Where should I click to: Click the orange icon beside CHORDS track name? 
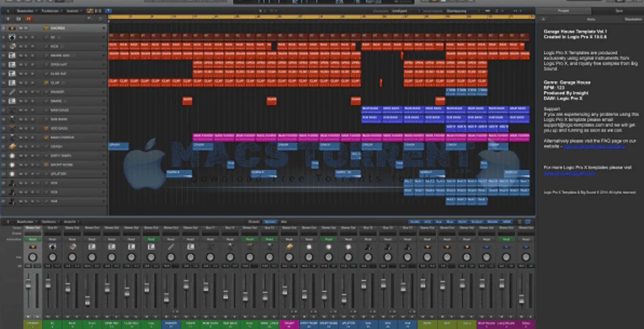(46, 28)
